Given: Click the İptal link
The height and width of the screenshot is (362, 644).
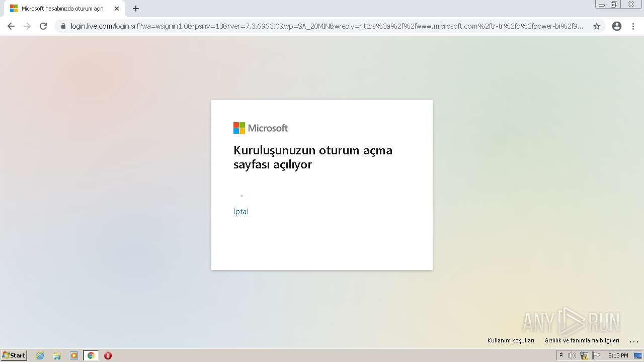Looking at the screenshot, I should point(241,212).
